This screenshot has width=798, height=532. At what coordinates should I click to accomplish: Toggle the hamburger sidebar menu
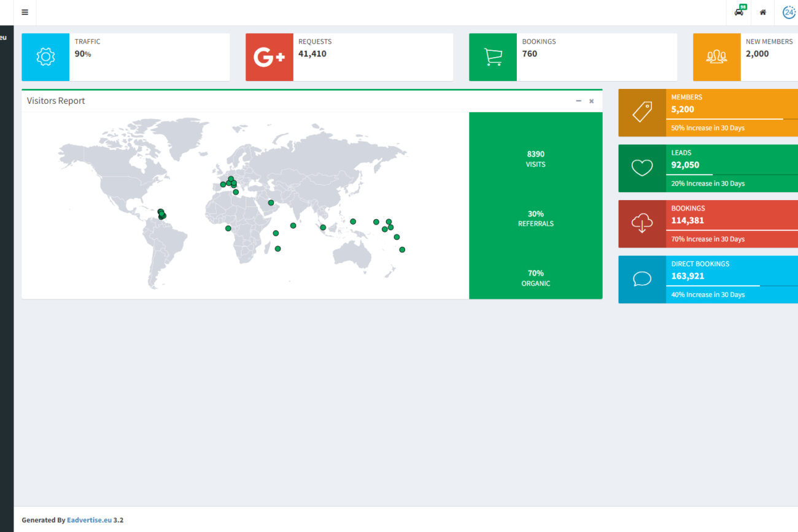25,12
